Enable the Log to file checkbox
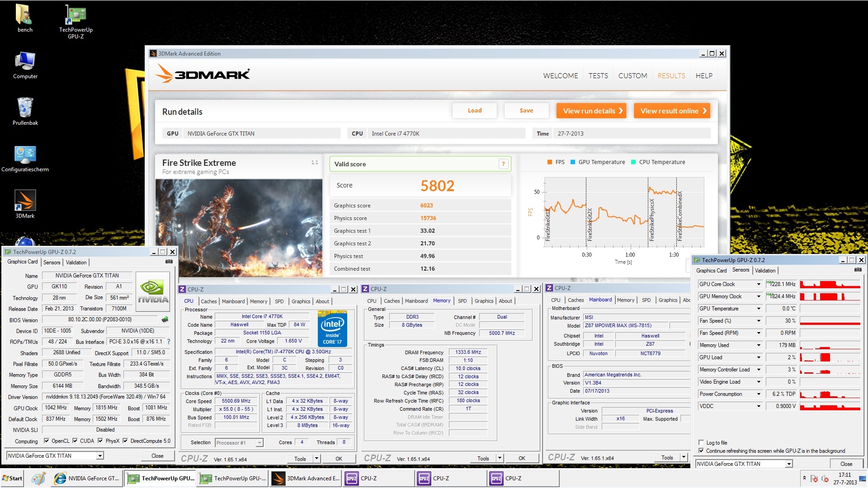 (x=701, y=443)
